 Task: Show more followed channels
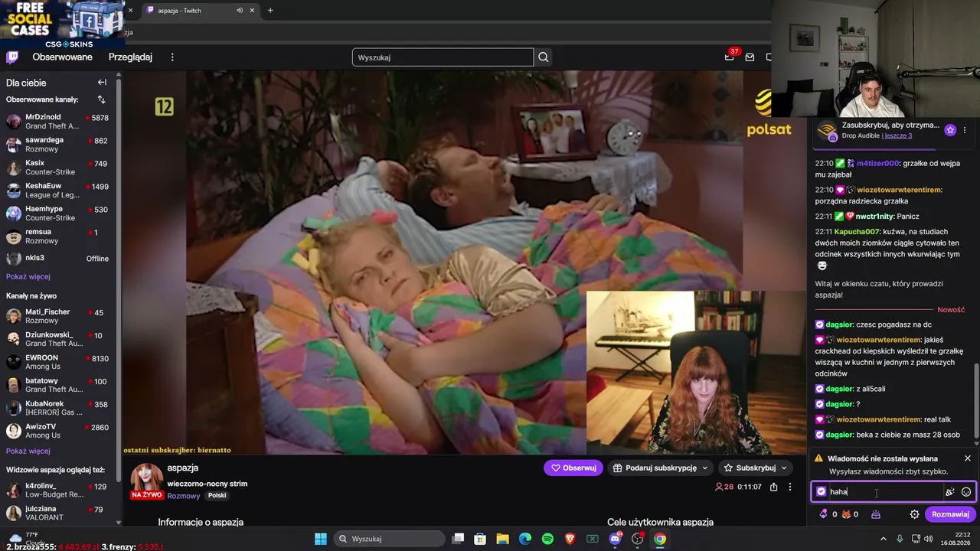pyautogui.click(x=28, y=276)
